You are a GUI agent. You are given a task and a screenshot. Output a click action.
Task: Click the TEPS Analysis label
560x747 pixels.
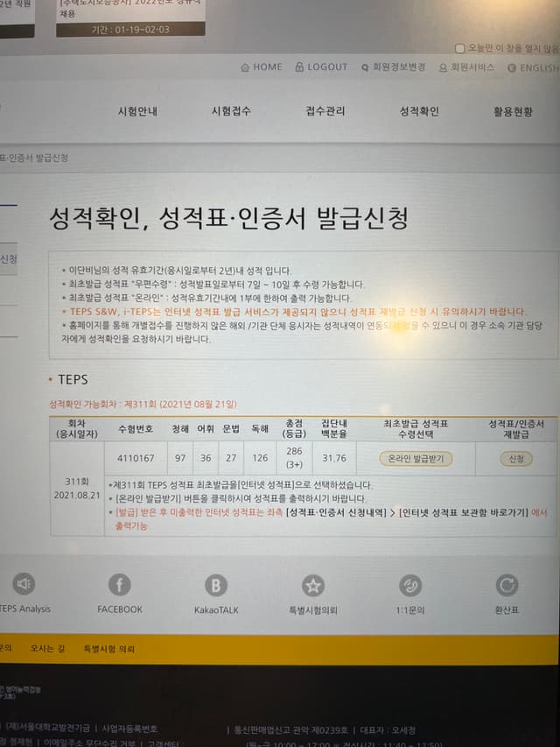(x=25, y=609)
